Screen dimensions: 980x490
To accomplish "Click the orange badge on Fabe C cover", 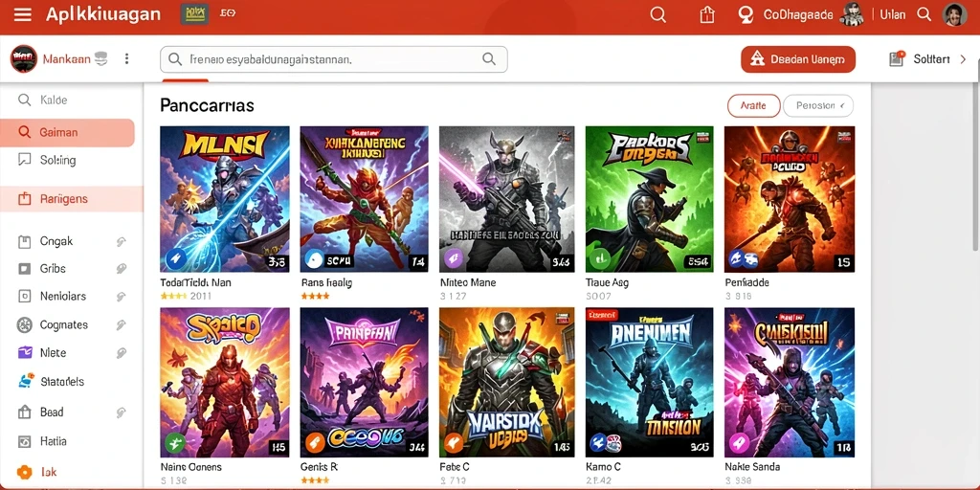I will click(x=455, y=443).
